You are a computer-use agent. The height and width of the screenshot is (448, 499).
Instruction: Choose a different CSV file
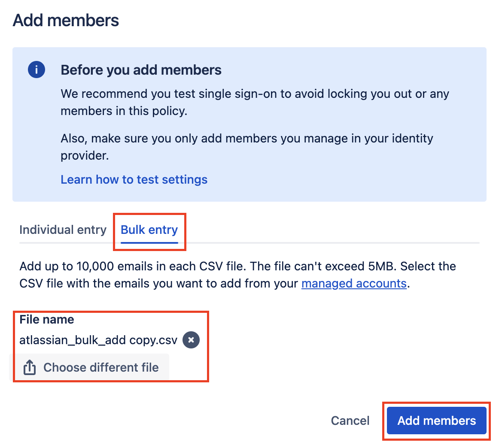click(x=100, y=367)
